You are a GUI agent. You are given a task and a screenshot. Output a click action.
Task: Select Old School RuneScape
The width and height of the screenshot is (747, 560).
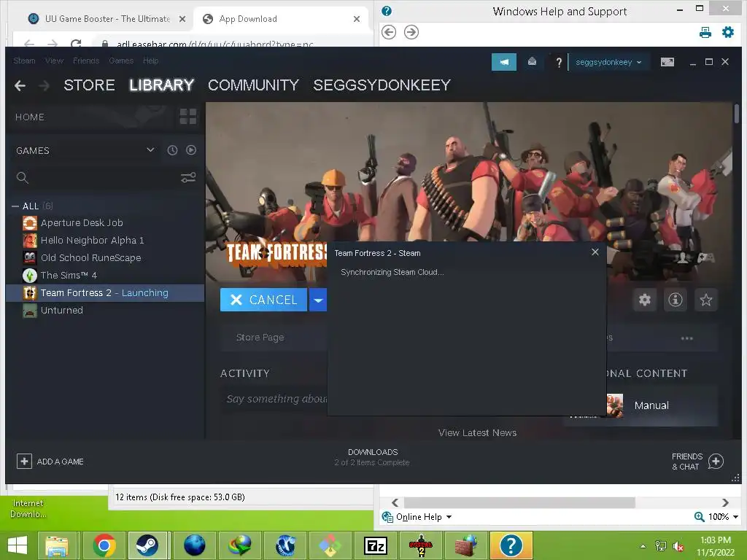click(105, 257)
